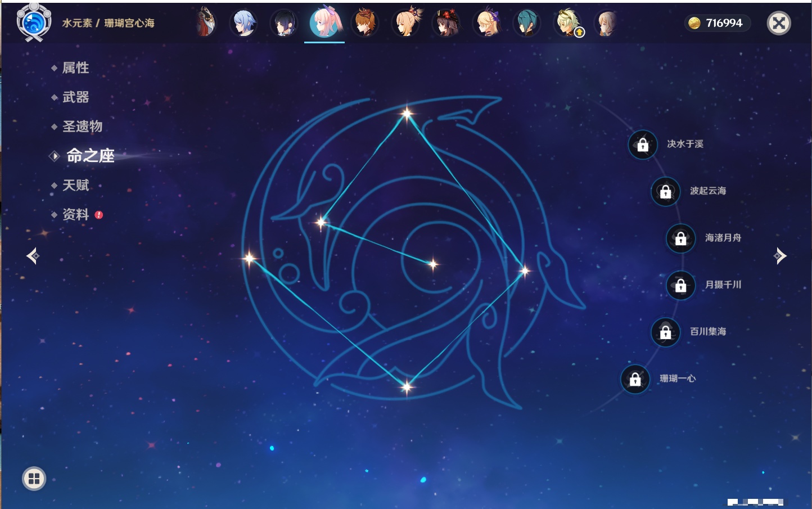Viewport: 812px width, 509px height.
Task: Pick the orange-brown-haired character portrait
Action: (x=365, y=23)
